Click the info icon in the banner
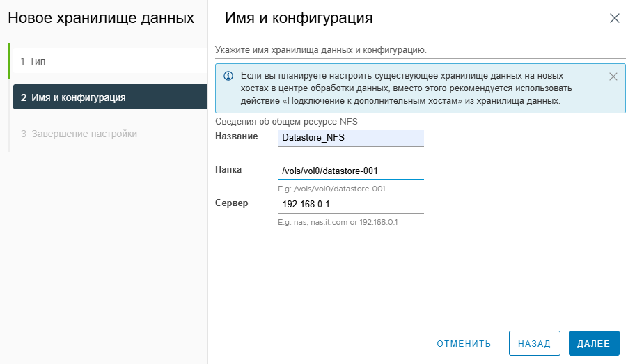The height and width of the screenshot is (364, 628). [228, 76]
